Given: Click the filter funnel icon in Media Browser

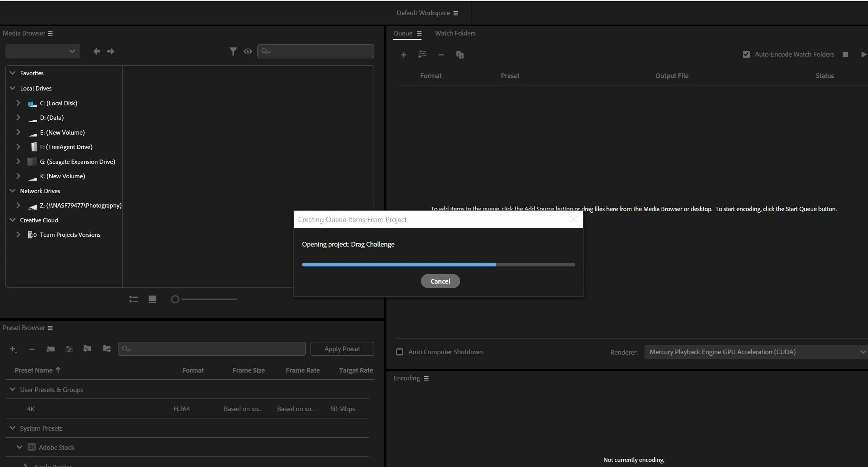Looking at the screenshot, I should pos(233,51).
